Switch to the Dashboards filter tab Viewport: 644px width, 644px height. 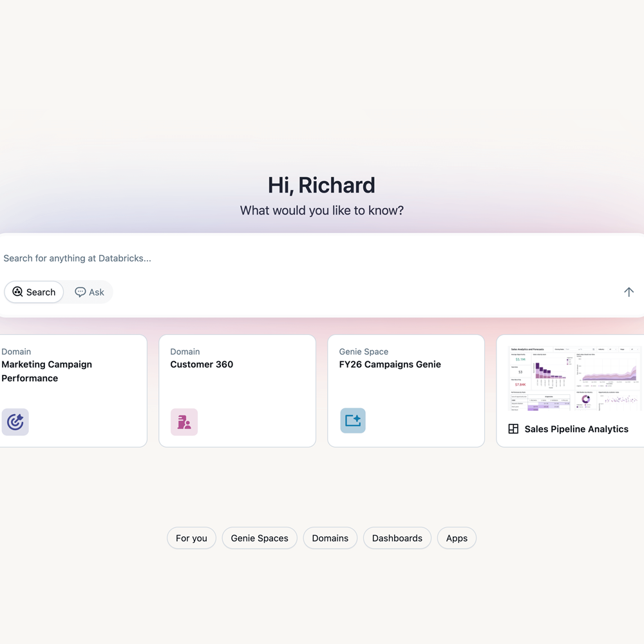point(397,538)
